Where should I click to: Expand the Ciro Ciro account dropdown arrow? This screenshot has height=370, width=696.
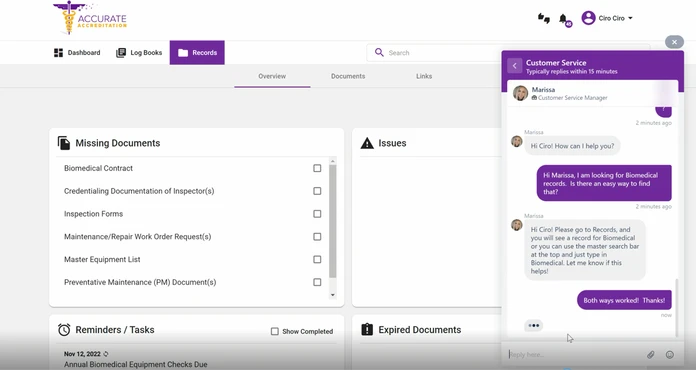pyautogui.click(x=630, y=18)
